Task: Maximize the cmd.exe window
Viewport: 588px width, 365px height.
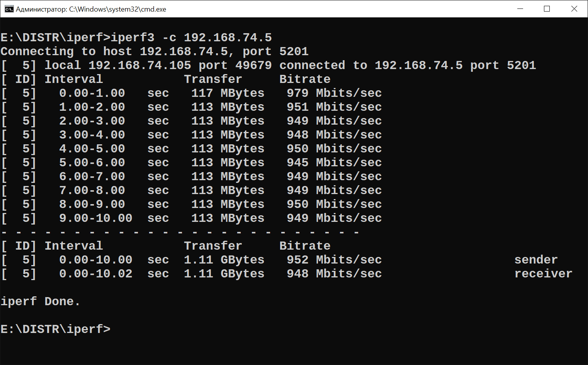Action: click(547, 9)
